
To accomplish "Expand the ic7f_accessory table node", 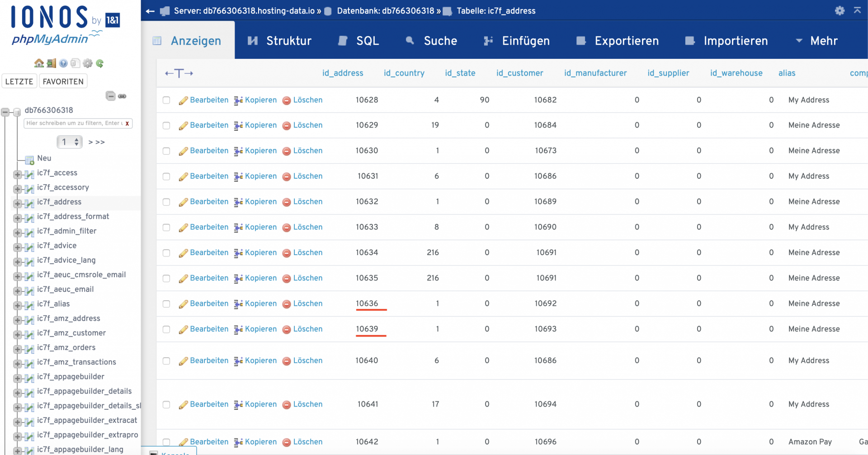I will [x=17, y=189].
